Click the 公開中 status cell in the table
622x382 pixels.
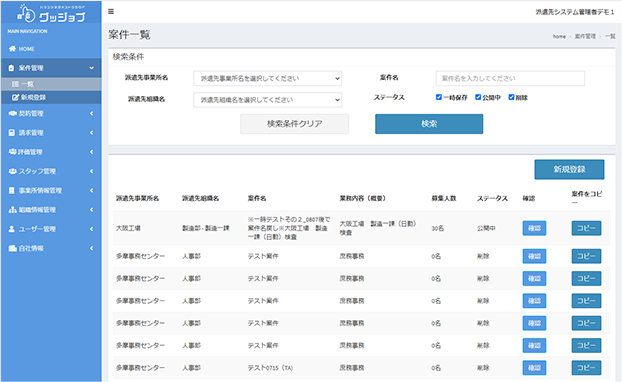pyautogui.click(x=486, y=228)
